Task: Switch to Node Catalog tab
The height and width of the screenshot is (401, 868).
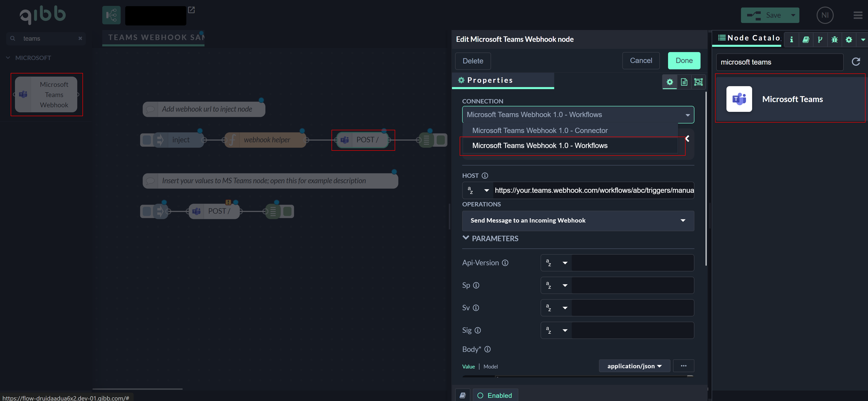Action: (749, 38)
